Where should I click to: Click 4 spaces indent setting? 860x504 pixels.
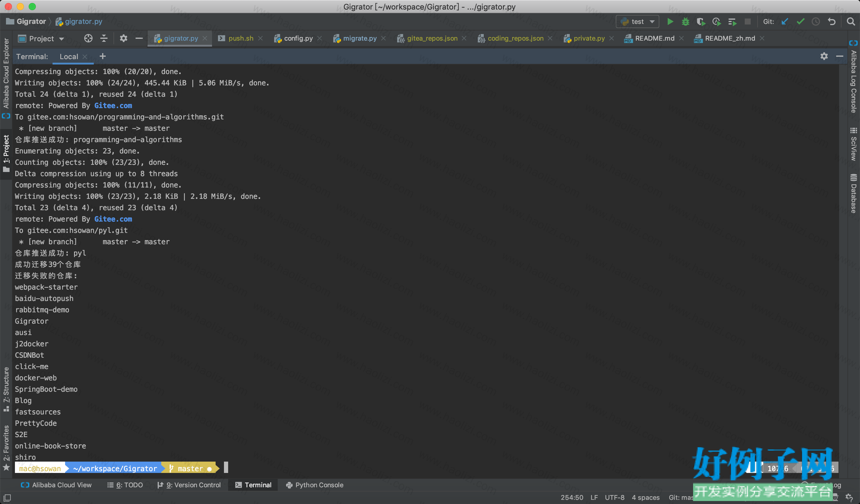(x=646, y=497)
